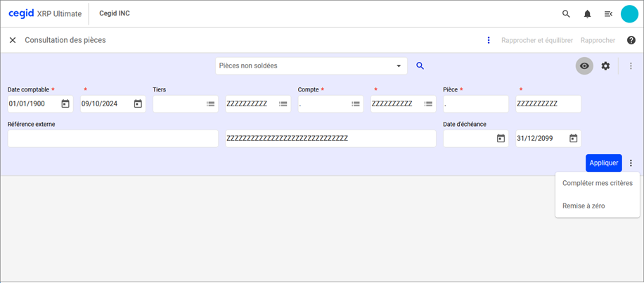Open the user avatar circle
This screenshot has width=644, height=283.
(629, 14)
